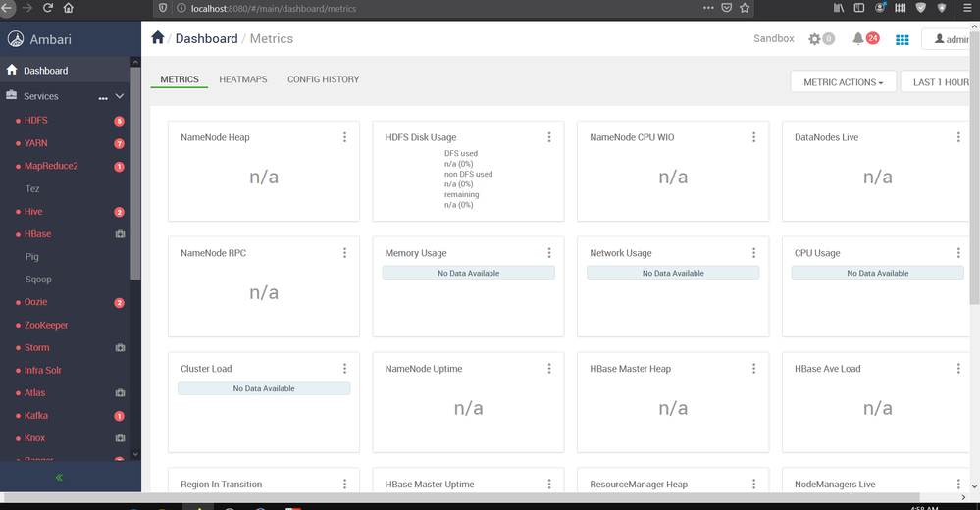
Task: Open the Metric Actions dropdown
Action: click(x=843, y=81)
